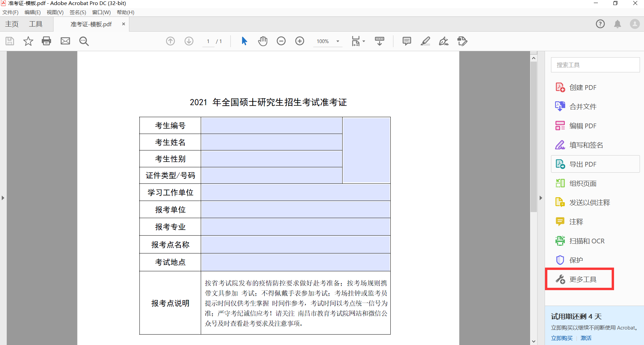Open the 合并文件 tool
This screenshot has height=345, width=644.
pyautogui.click(x=595, y=107)
